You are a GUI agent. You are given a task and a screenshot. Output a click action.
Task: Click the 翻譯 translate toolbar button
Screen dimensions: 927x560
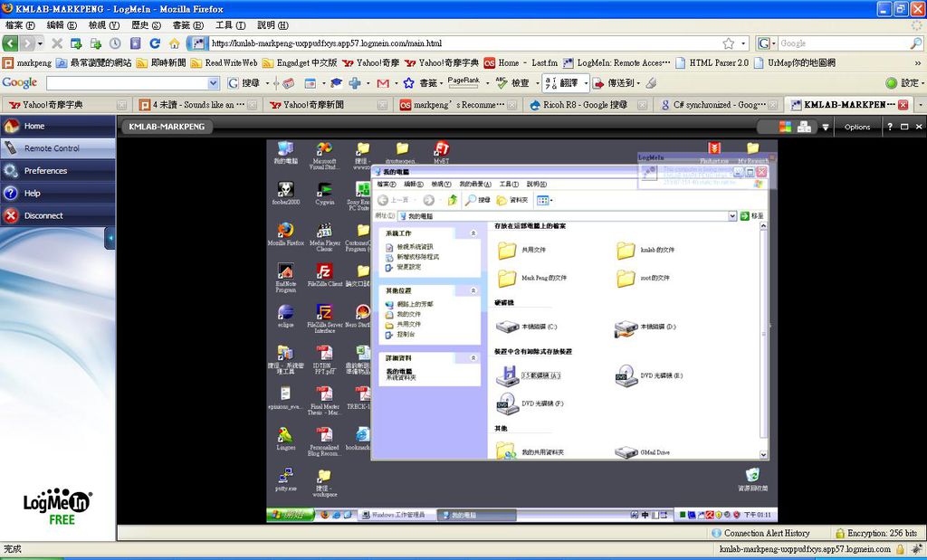[563, 83]
